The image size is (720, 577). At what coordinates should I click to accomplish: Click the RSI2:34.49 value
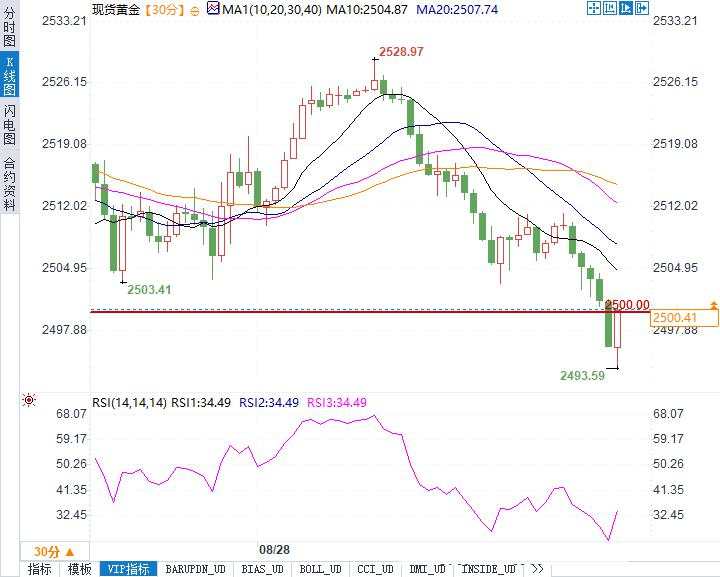269,403
